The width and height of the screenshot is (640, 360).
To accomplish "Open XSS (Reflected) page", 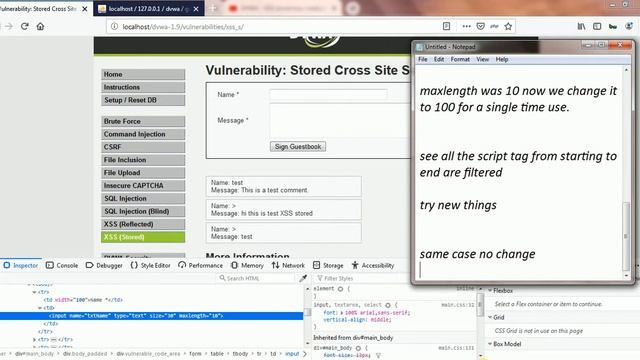I will pyautogui.click(x=143, y=224).
